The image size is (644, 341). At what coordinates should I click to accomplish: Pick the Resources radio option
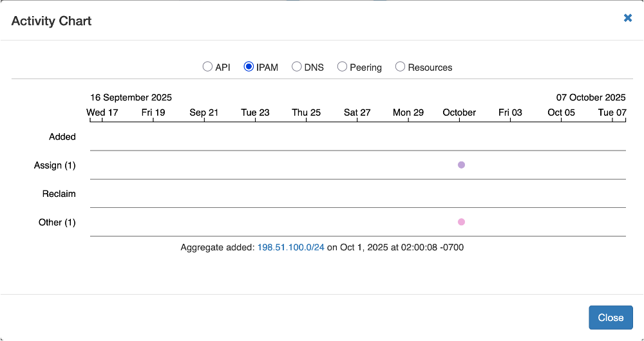click(401, 66)
